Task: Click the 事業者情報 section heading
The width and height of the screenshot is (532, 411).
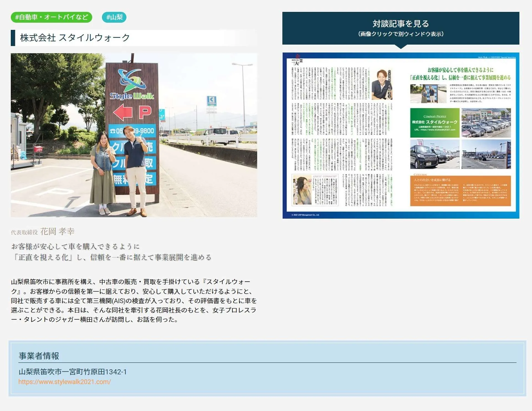Action: tap(39, 356)
